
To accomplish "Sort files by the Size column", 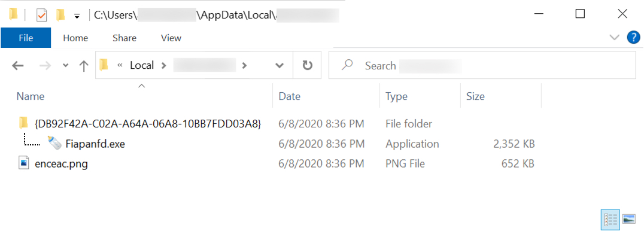I will [476, 96].
